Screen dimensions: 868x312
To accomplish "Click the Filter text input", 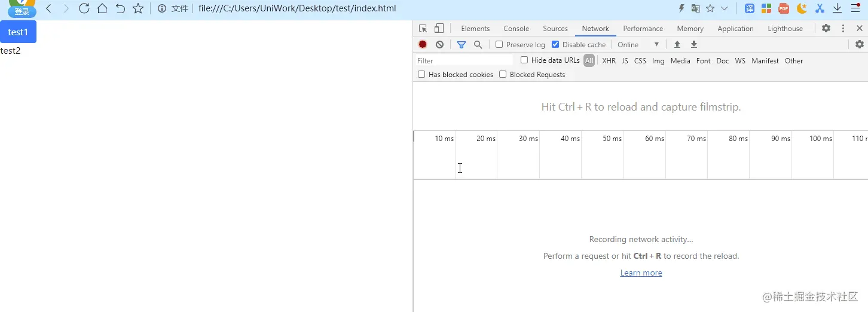I will pos(464,60).
